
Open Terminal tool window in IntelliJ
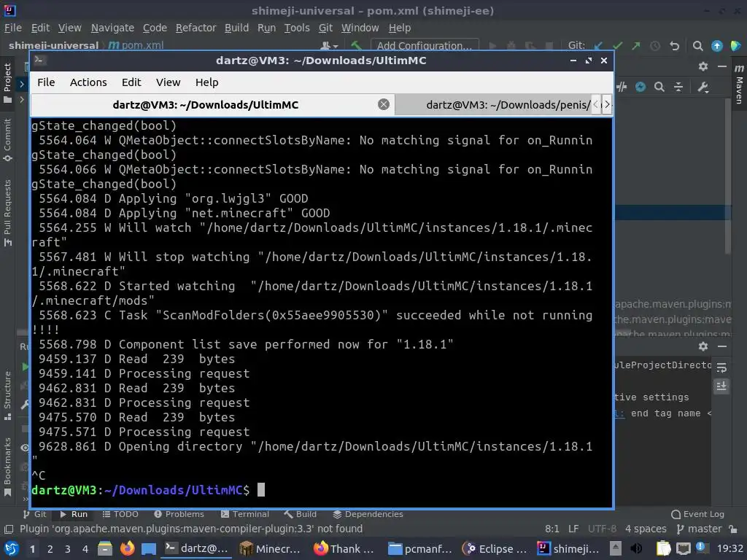[245, 514]
